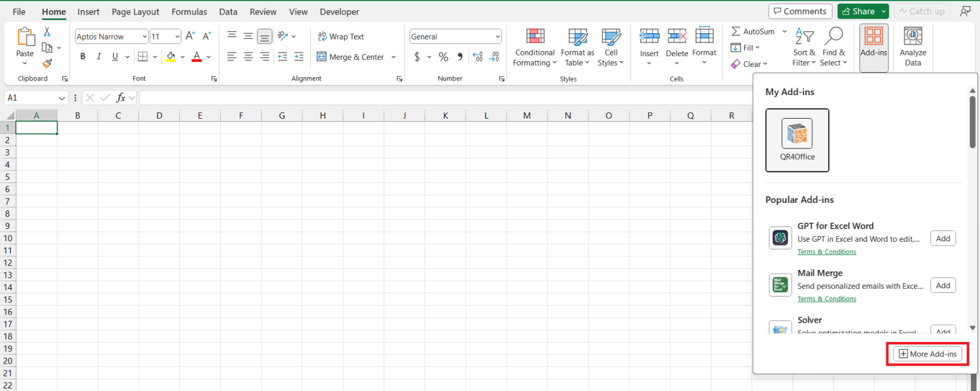Open the General number format dropdown
This screenshot has width=980, height=391.
497,36
